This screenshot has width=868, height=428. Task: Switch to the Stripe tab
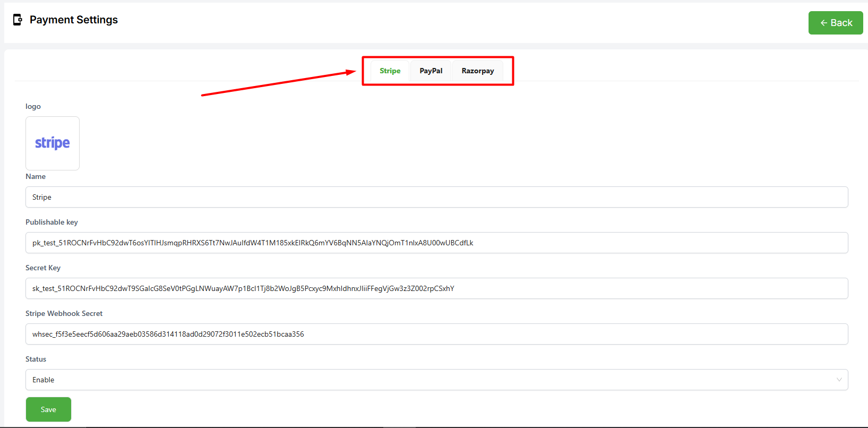tap(390, 71)
